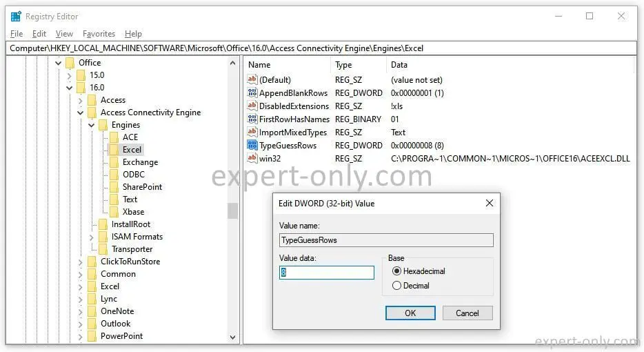Screen dimensions: 644x352
Task: Click the PowerPoint folder icon
Action: coord(92,336)
